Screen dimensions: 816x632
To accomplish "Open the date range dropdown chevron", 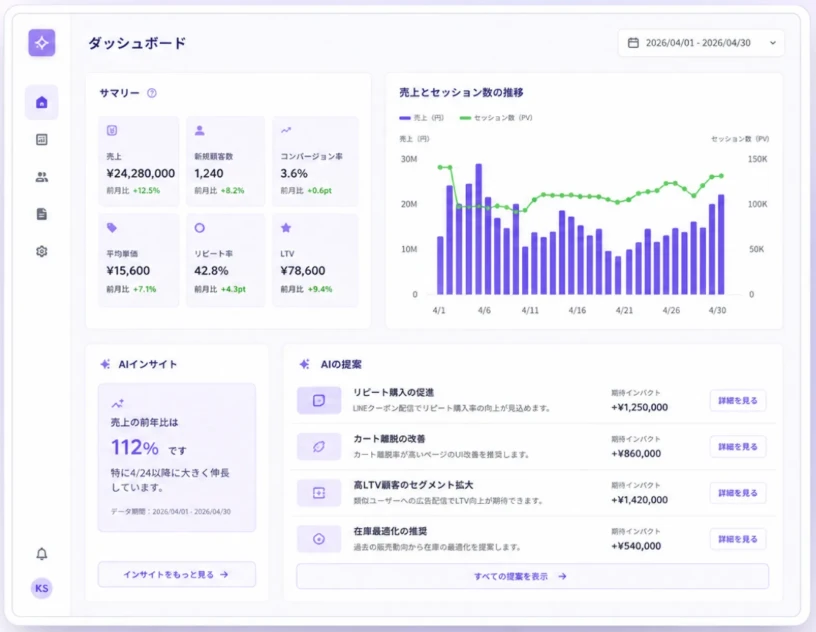I will [773, 43].
